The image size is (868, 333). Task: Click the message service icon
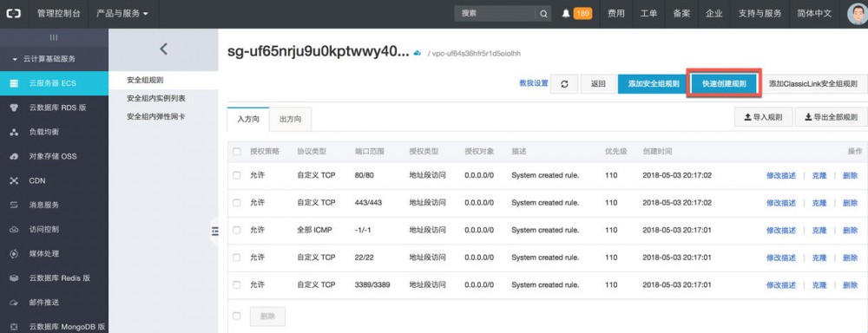15,206
